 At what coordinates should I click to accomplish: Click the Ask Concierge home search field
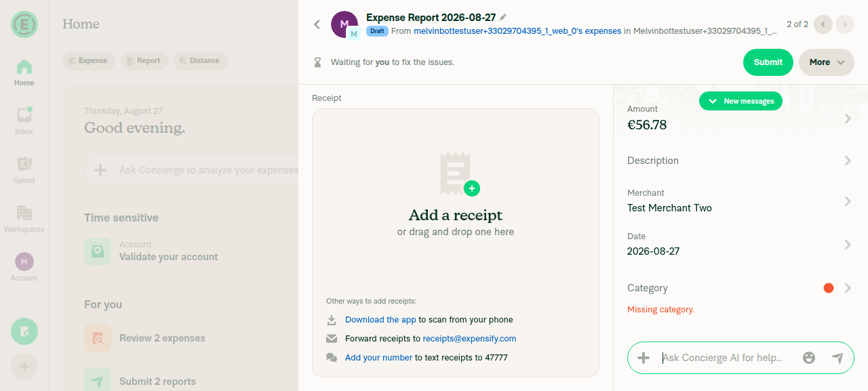tap(191, 170)
